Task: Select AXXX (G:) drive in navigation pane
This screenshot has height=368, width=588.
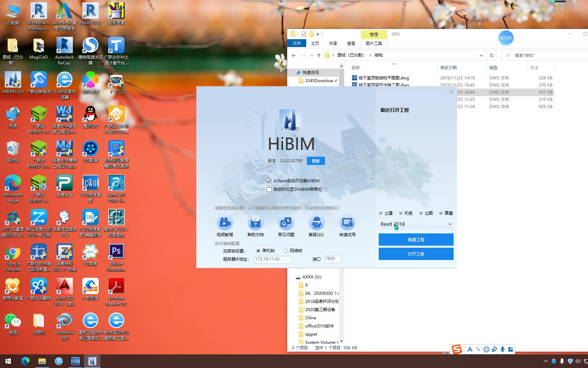Action: (x=312, y=277)
